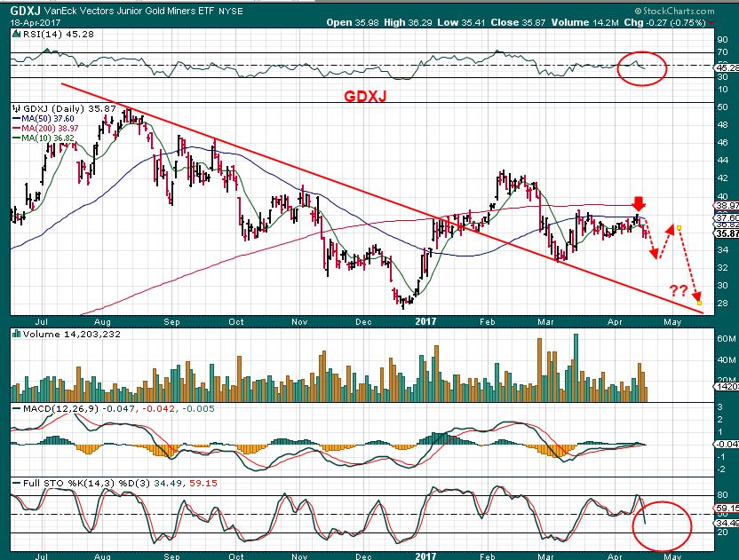Click the 80 mark on the stochastic axis
739x560 pixels.
pos(722,495)
